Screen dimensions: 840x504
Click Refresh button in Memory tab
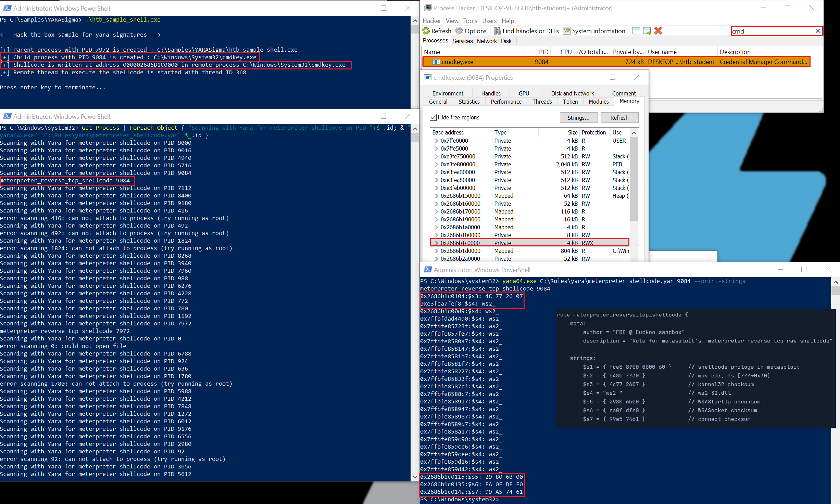coord(619,118)
